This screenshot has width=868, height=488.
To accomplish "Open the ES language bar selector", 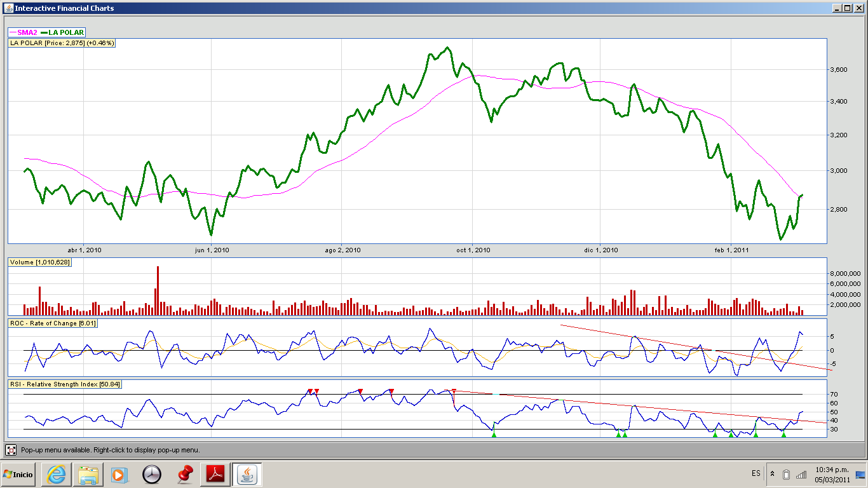I will (x=756, y=474).
